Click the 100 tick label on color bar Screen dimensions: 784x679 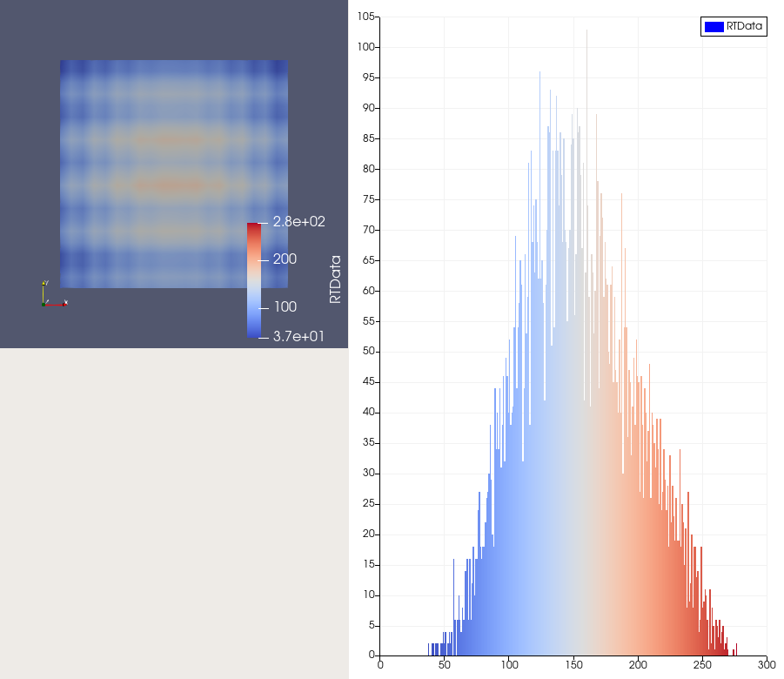[285, 306]
